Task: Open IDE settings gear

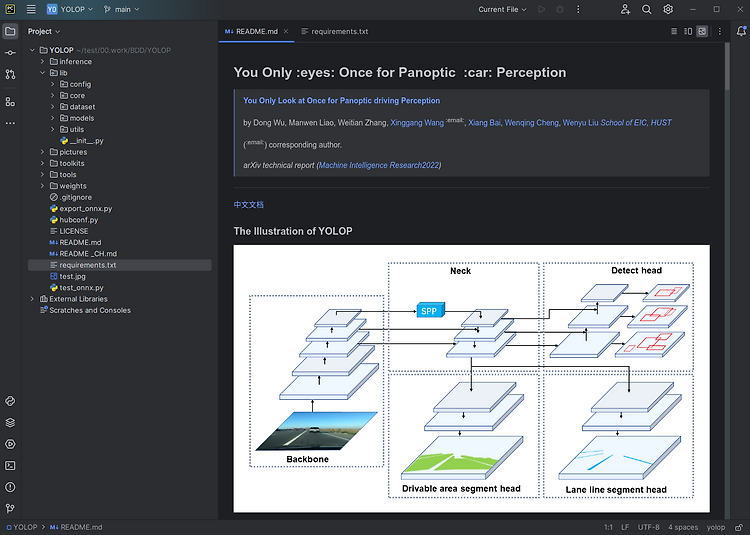Action: [668, 9]
